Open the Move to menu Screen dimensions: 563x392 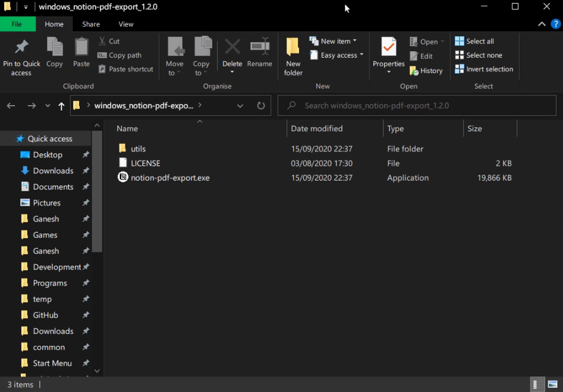pyautogui.click(x=175, y=56)
